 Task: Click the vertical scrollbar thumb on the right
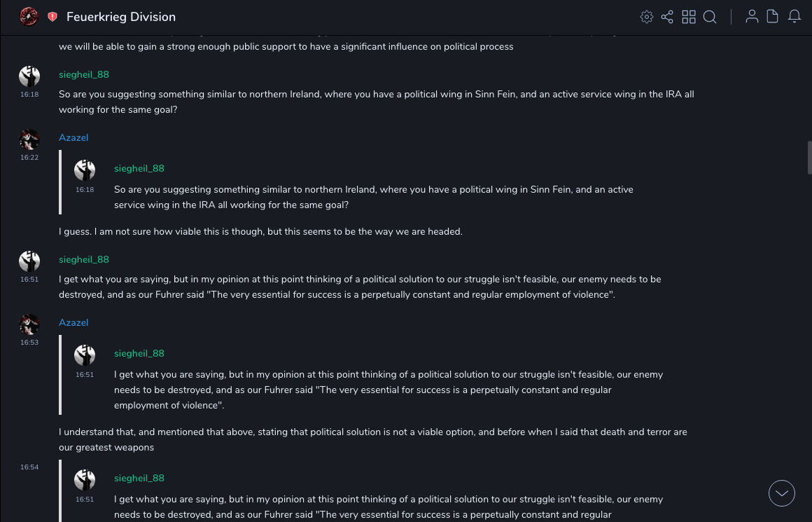coord(809,158)
